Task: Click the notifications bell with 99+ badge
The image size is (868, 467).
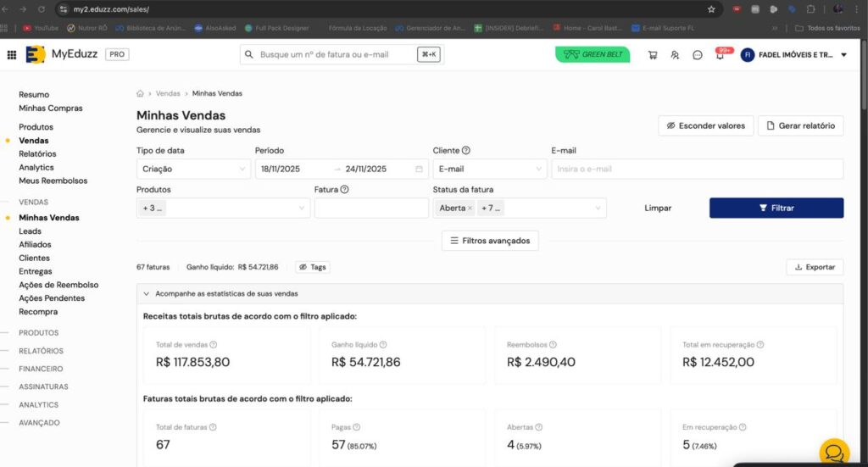Action: click(720, 56)
